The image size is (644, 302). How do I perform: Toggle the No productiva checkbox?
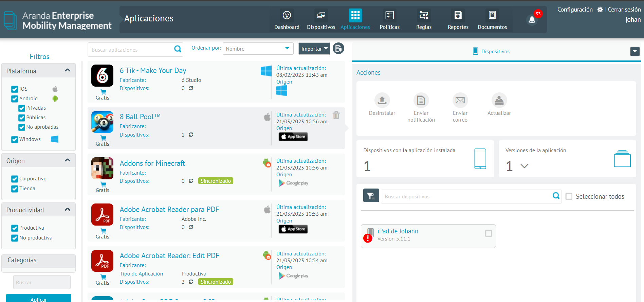click(15, 238)
